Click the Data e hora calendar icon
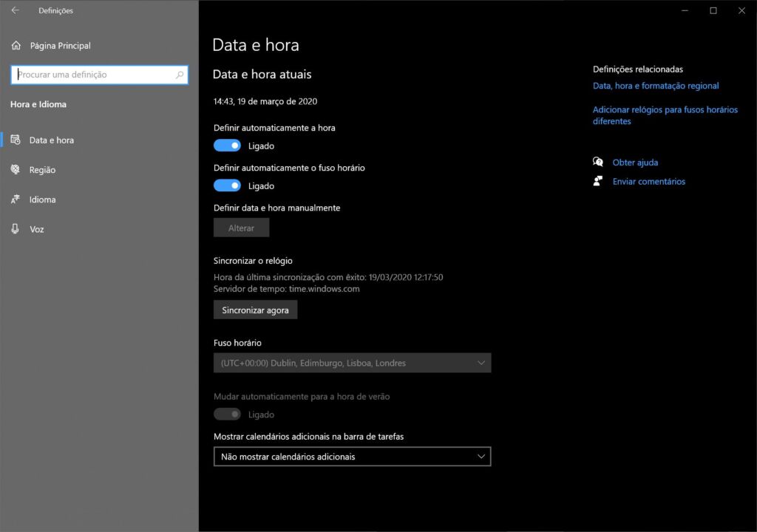757x532 pixels. point(16,140)
